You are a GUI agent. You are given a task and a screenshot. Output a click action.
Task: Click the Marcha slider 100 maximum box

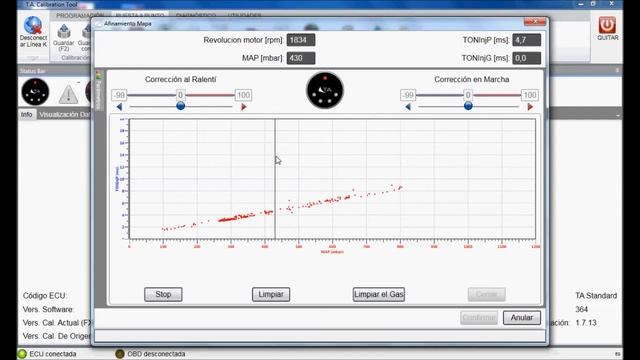(x=530, y=95)
